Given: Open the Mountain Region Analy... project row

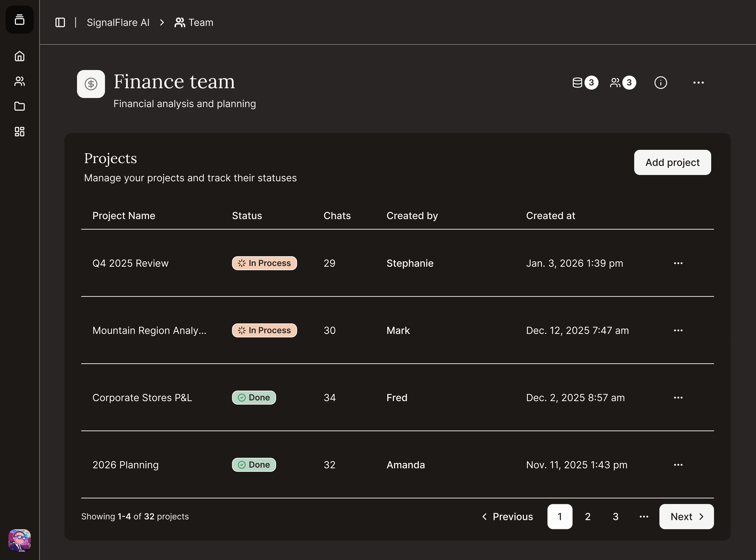Looking at the screenshot, I should [149, 330].
